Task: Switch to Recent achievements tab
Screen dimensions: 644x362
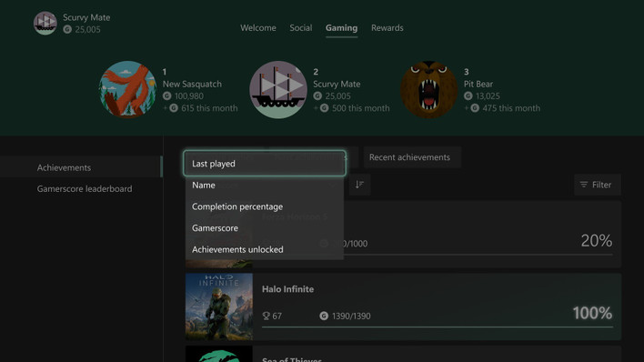Action: (x=412, y=157)
